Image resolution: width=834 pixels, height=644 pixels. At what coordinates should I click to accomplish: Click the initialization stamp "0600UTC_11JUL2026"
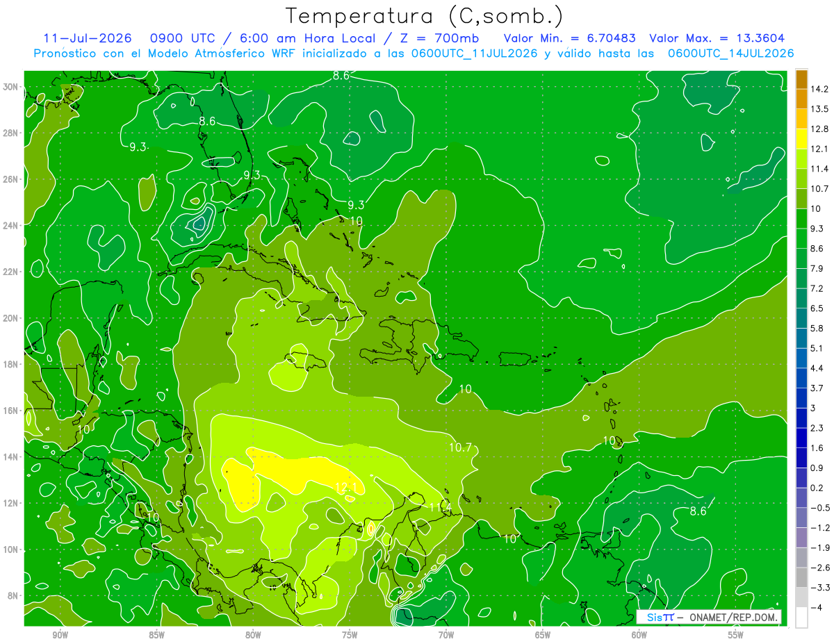(475, 53)
